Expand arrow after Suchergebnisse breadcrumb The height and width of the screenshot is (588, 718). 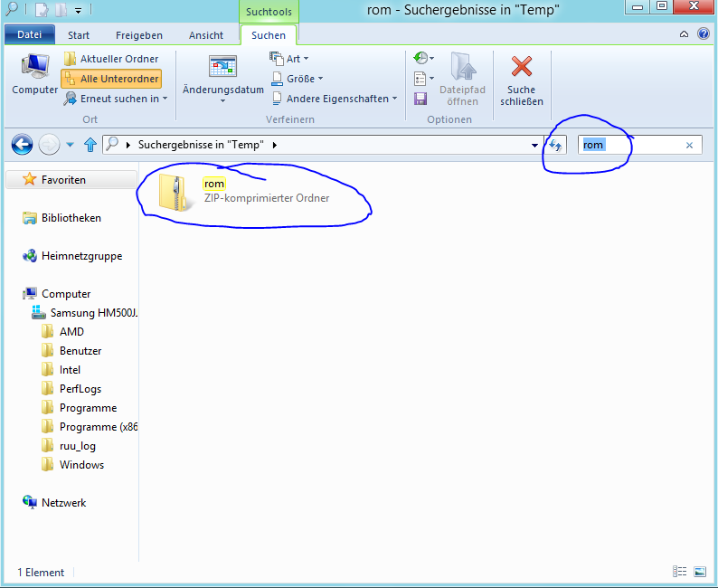274,145
